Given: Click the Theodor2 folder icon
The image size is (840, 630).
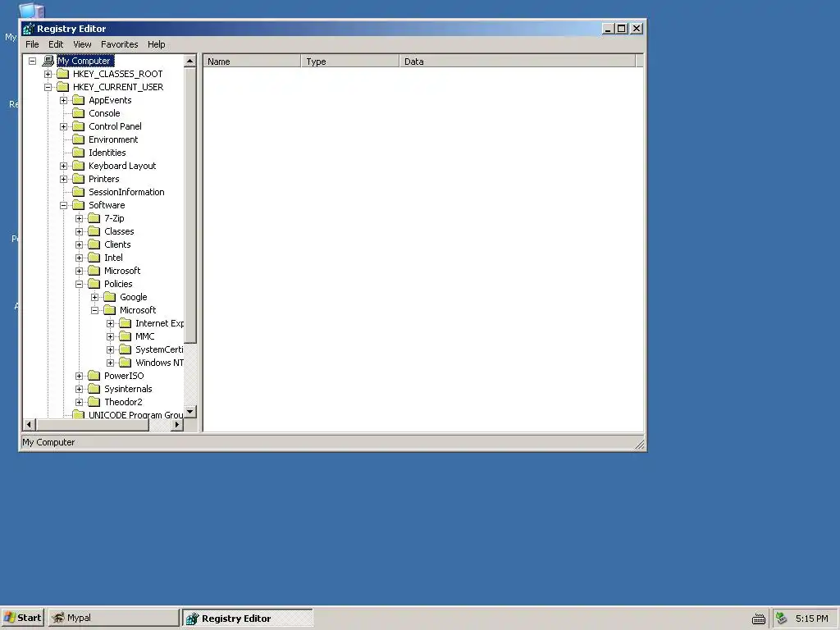Looking at the screenshot, I should 94,402.
